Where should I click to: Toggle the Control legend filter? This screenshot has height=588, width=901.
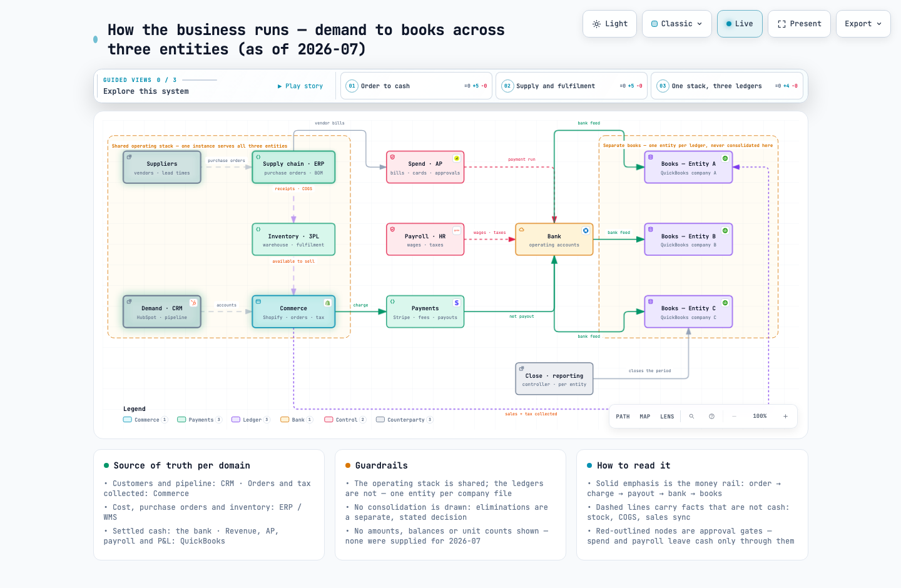point(345,420)
